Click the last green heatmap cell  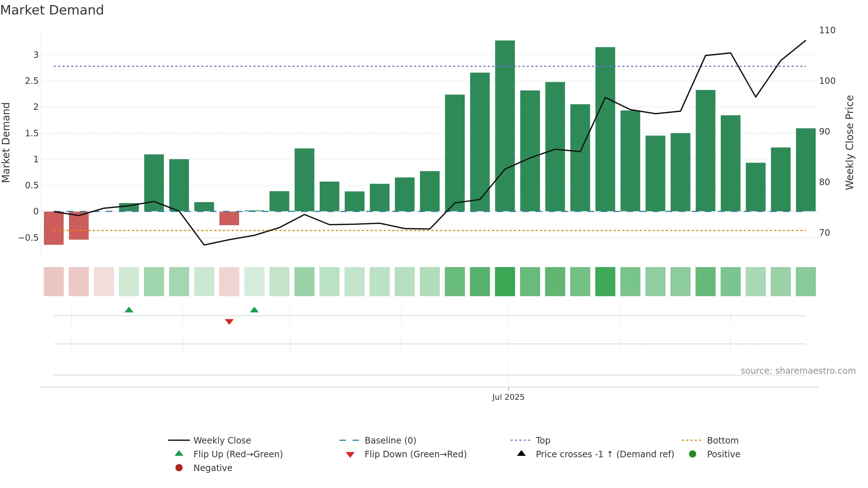(x=806, y=282)
